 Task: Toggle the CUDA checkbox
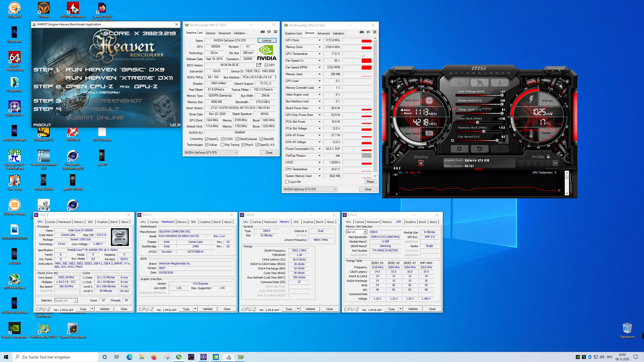click(x=223, y=139)
